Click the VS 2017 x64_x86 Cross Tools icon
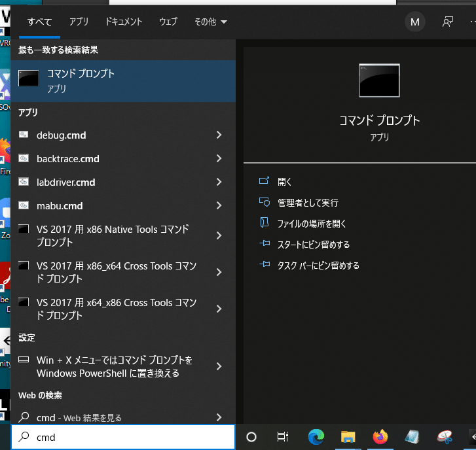The width and height of the screenshot is (476, 450). 24,302
